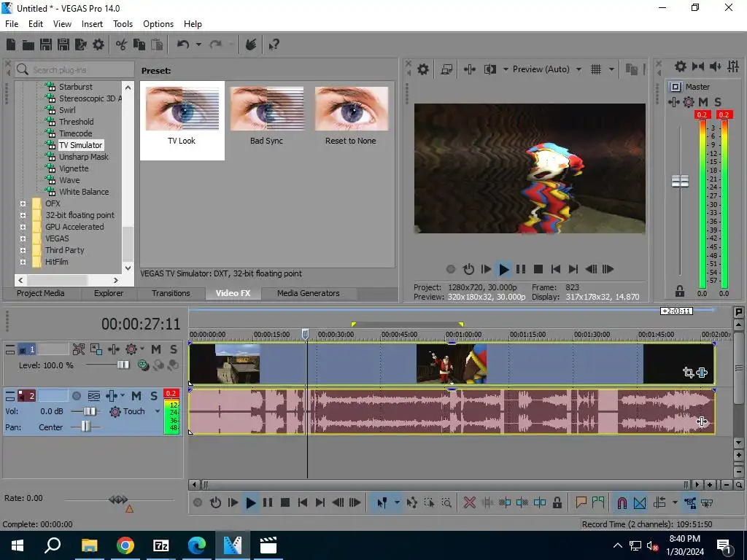Open the Insert menu
Image resolution: width=747 pixels, height=560 pixels.
[92, 24]
